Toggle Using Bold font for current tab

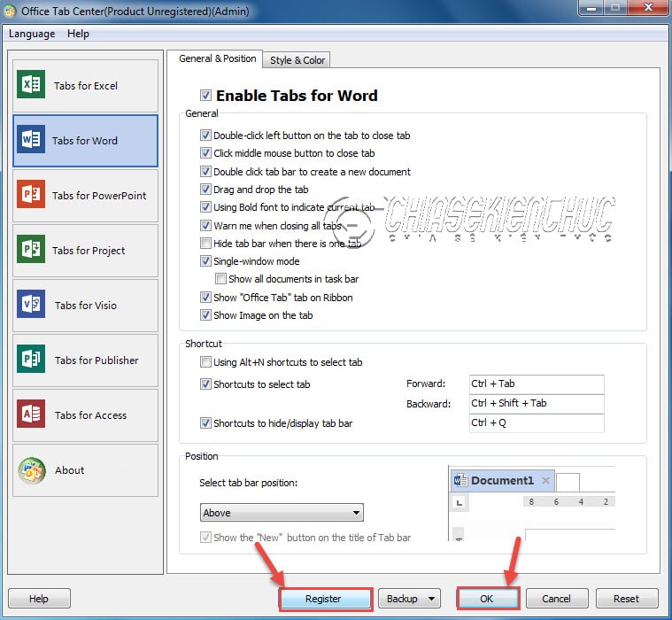click(x=205, y=207)
